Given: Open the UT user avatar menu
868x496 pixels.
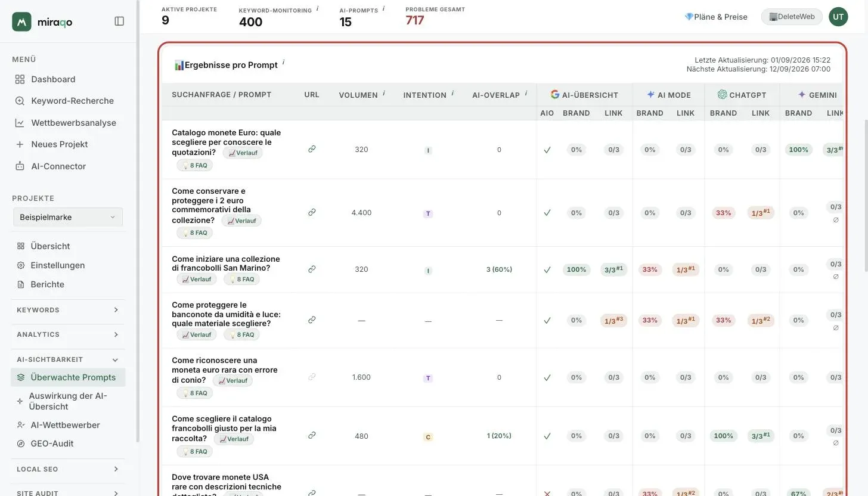Looking at the screenshot, I should [x=838, y=17].
